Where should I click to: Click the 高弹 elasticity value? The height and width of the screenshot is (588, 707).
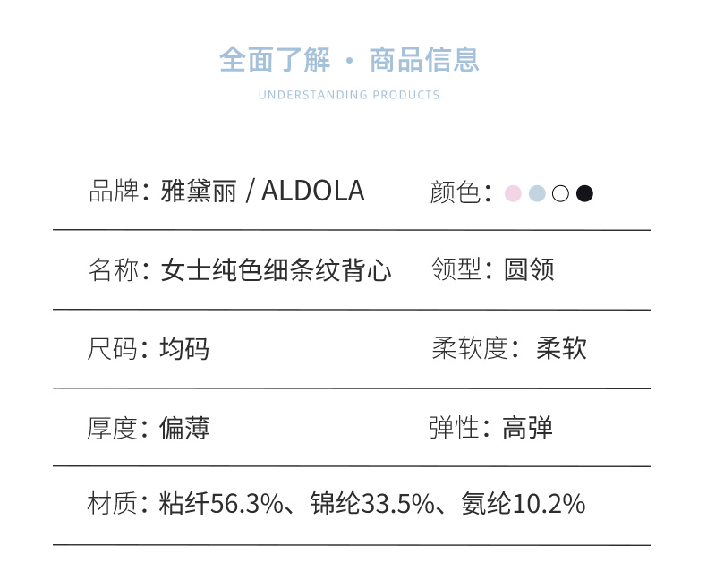point(527,427)
